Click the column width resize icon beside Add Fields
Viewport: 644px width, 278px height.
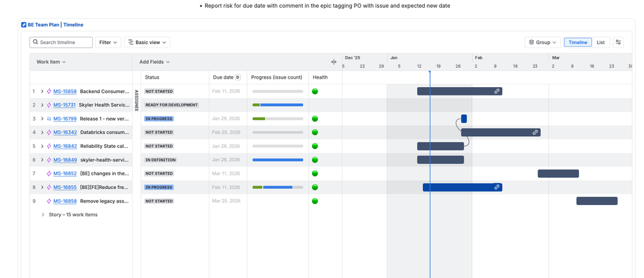(333, 62)
